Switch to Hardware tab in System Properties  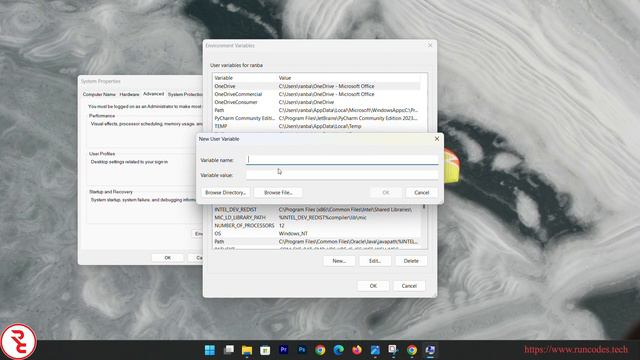[x=129, y=94]
